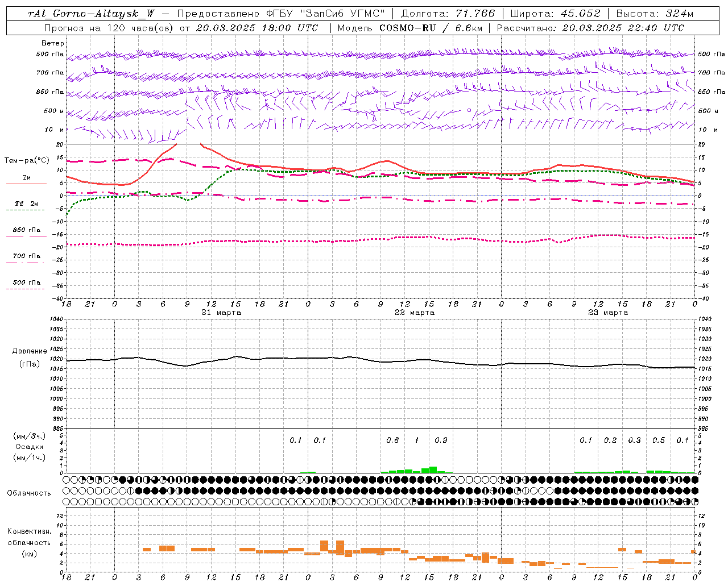
Task: Click the 22 марта date label
Action: click(x=415, y=313)
